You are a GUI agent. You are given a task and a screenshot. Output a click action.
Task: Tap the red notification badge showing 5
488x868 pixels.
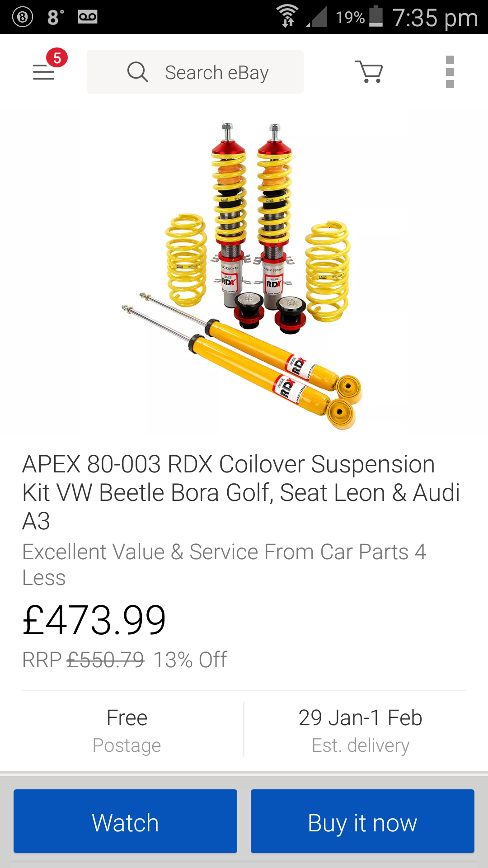tap(57, 58)
